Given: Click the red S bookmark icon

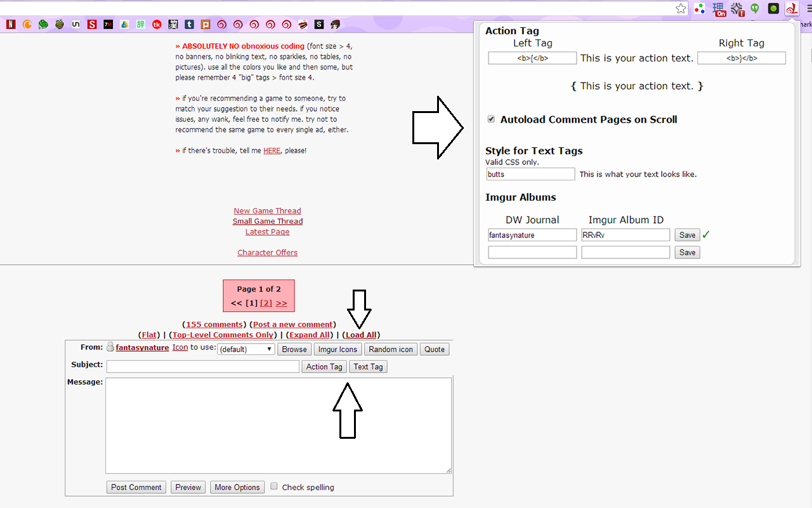Looking at the screenshot, I should coord(92,25).
